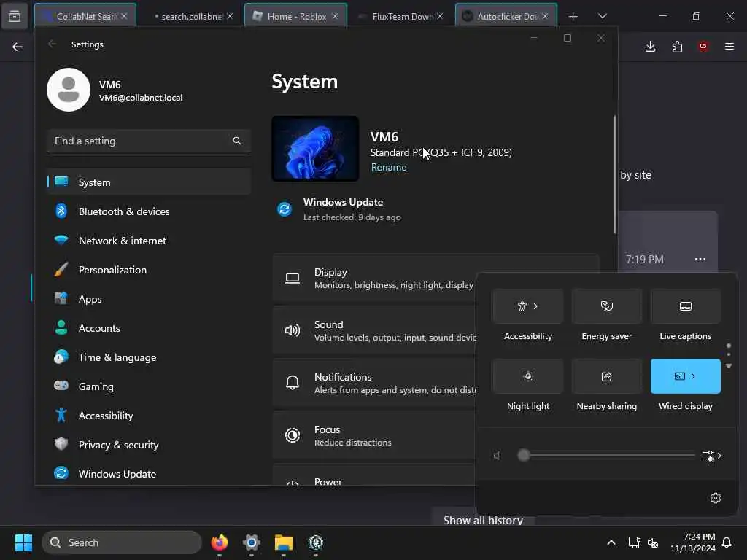The image size is (747, 560).
Task: Expand Accessibility quick setting chevron
Action: click(x=536, y=306)
